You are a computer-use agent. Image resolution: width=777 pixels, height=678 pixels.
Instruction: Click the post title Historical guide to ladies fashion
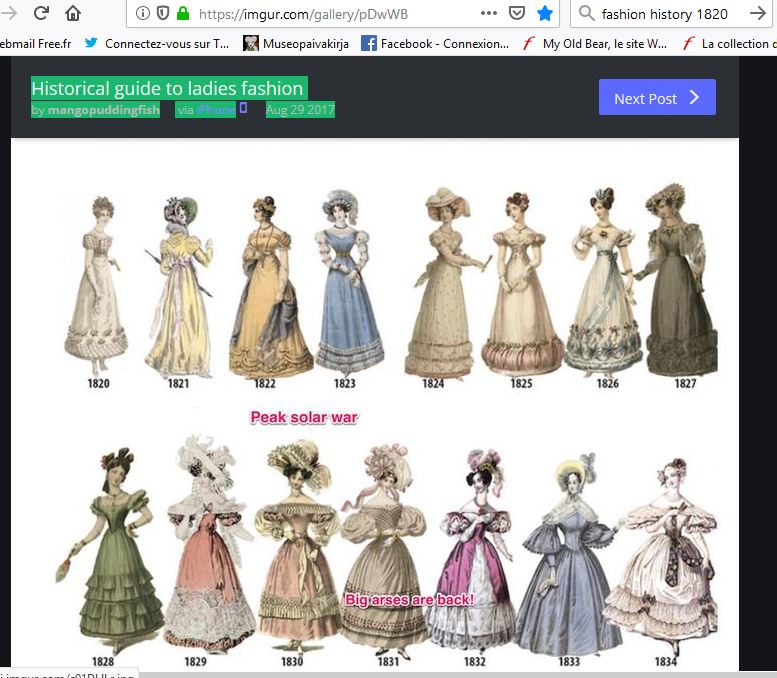tap(169, 88)
